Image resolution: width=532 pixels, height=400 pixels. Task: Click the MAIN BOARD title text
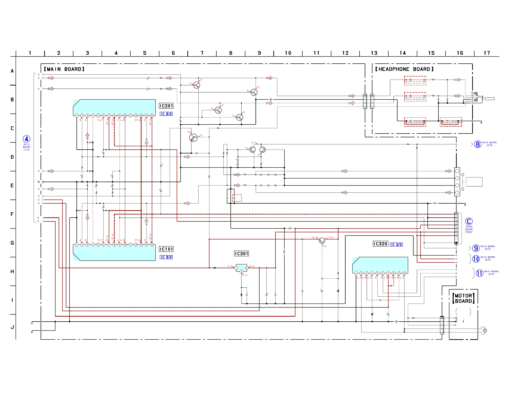point(64,69)
